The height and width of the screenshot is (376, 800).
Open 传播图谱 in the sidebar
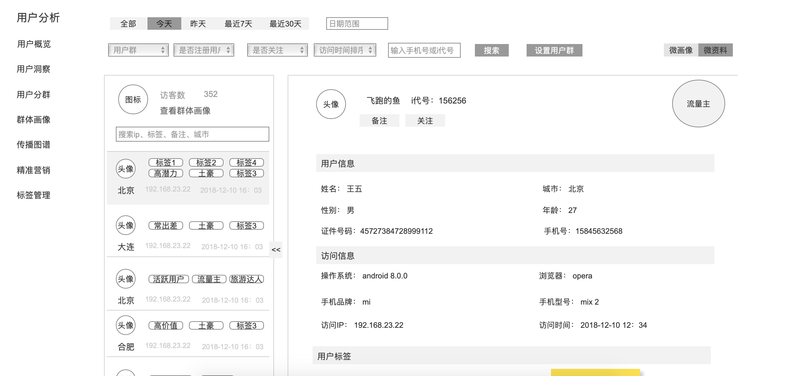click(x=34, y=144)
